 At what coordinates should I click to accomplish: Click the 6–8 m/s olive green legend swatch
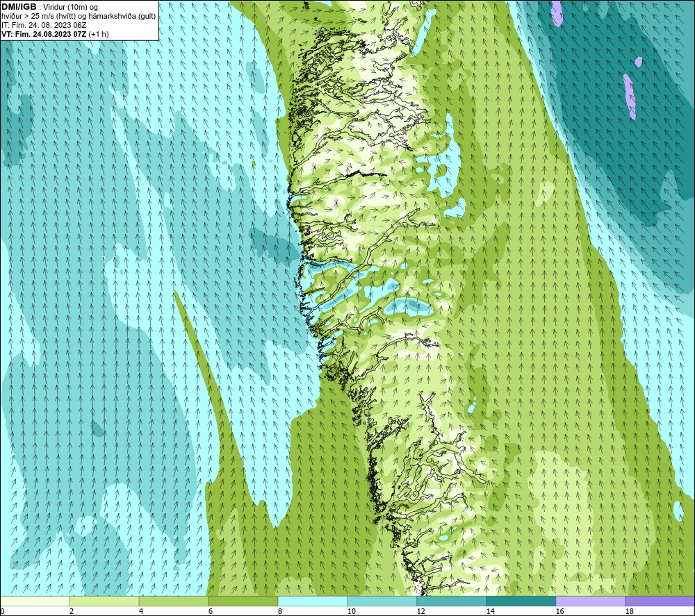(243, 601)
